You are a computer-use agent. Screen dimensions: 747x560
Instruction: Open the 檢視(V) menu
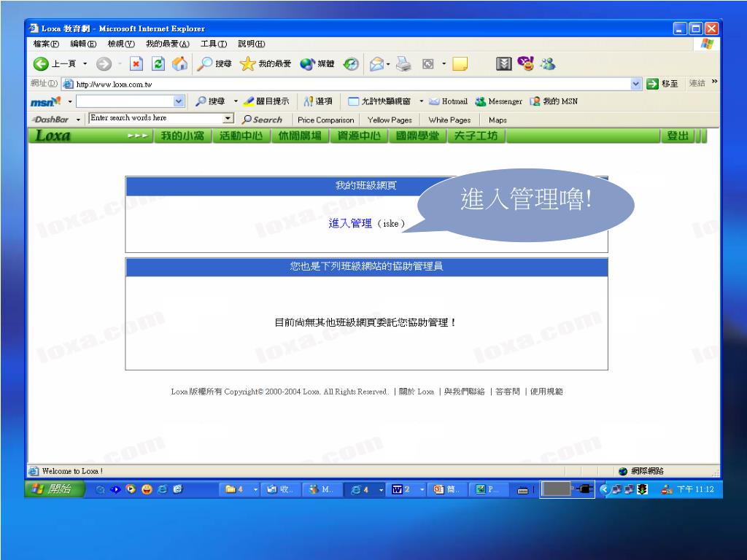(121, 44)
